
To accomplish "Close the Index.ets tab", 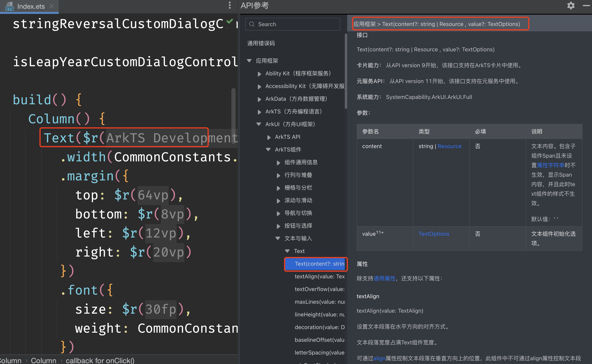I will click(51, 6).
